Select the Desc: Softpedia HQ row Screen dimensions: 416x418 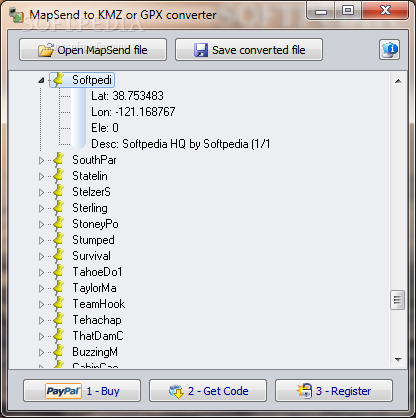tap(181, 144)
